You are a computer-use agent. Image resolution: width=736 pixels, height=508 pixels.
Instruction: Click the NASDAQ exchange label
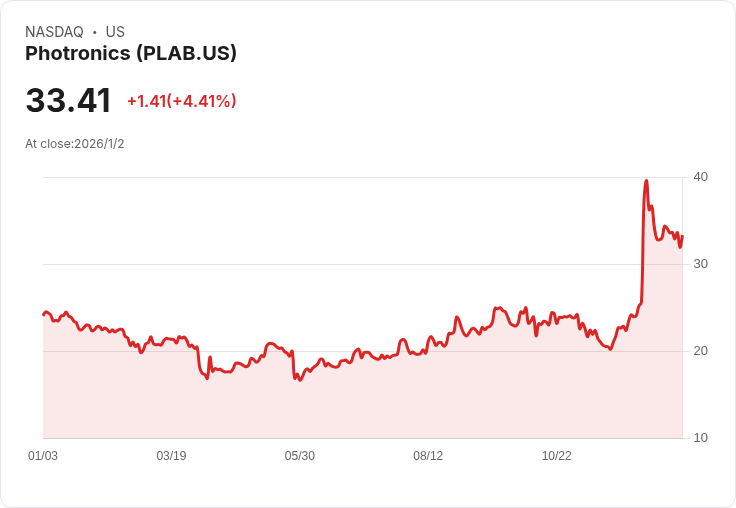coord(54,32)
